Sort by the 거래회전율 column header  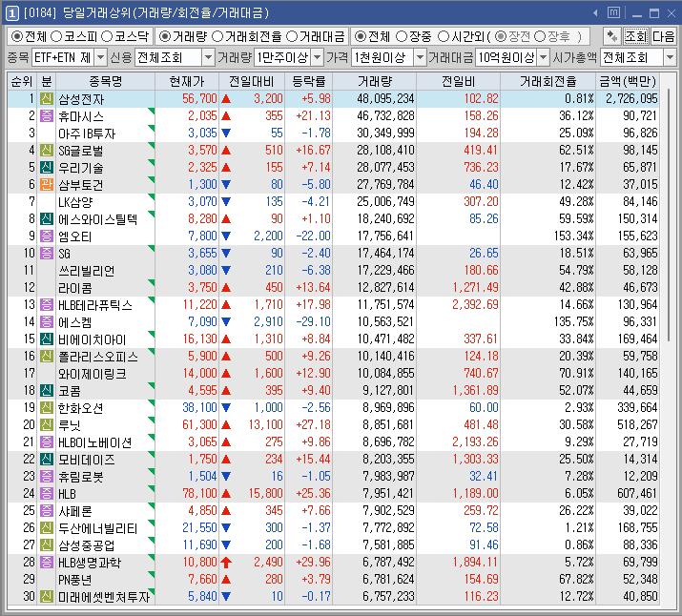click(548, 82)
